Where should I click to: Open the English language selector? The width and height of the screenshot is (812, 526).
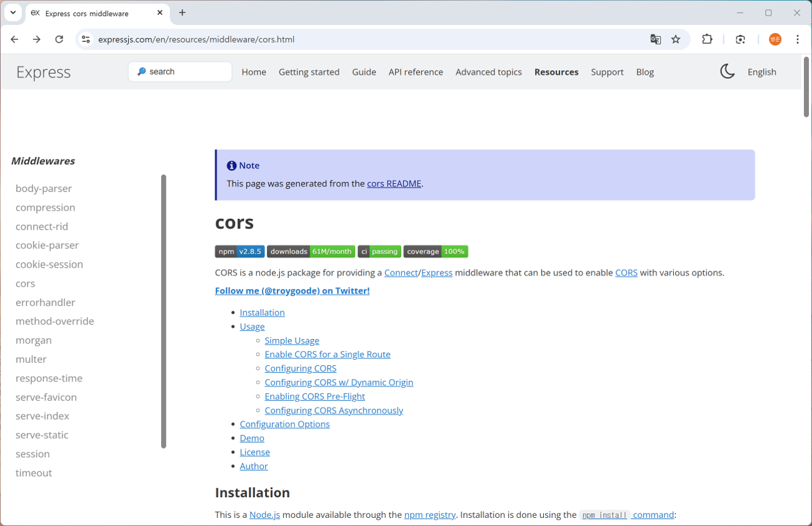tap(762, 72)
